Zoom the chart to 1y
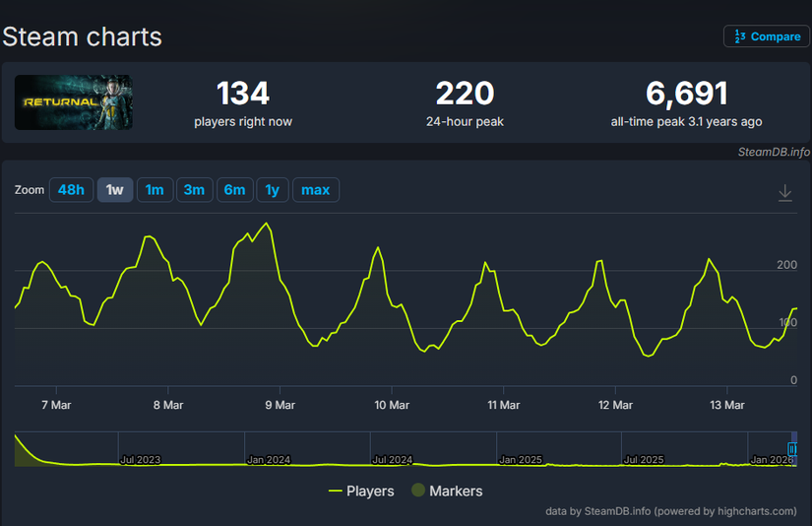Screen dimensions: 812x526 [273, 189]
